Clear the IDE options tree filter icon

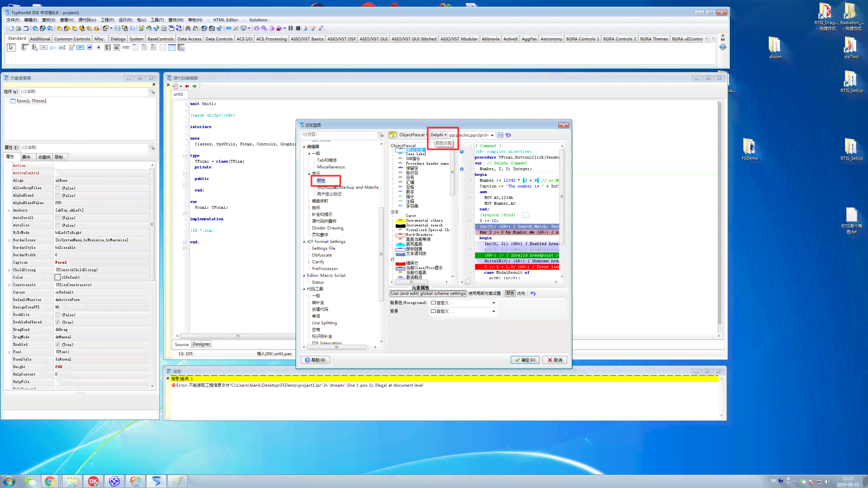point(381,135)
